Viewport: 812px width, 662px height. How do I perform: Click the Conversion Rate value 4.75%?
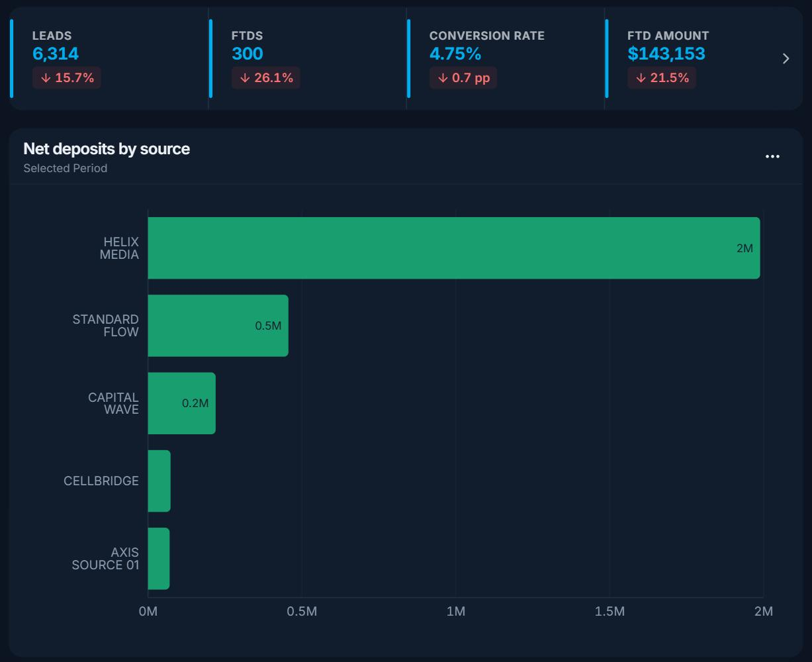click(455, 54)
